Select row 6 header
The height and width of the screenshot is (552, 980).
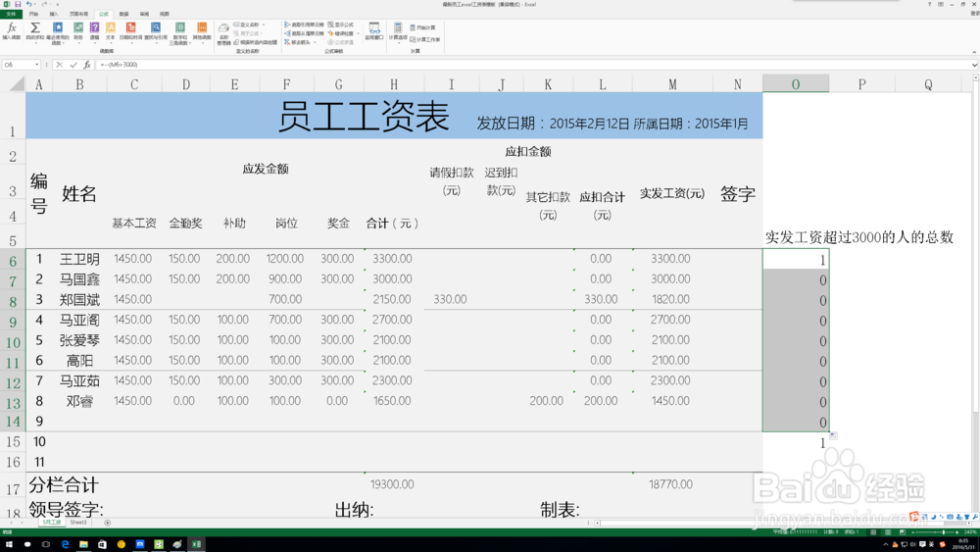point(13,260)
